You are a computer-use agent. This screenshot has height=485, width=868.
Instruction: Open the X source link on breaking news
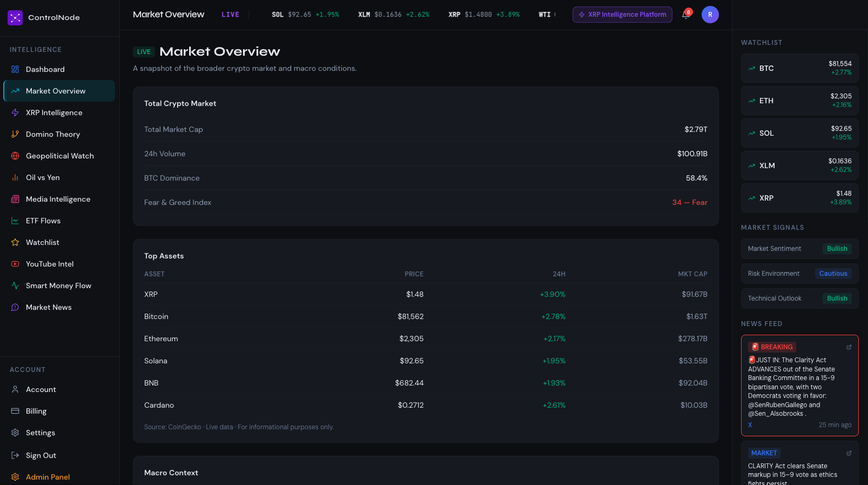click(750, 425)
